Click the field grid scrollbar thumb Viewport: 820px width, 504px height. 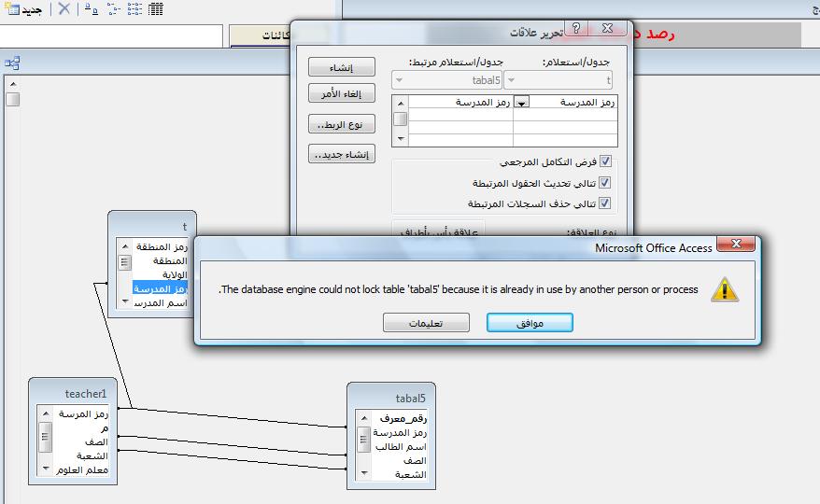(x=401, y=119)
